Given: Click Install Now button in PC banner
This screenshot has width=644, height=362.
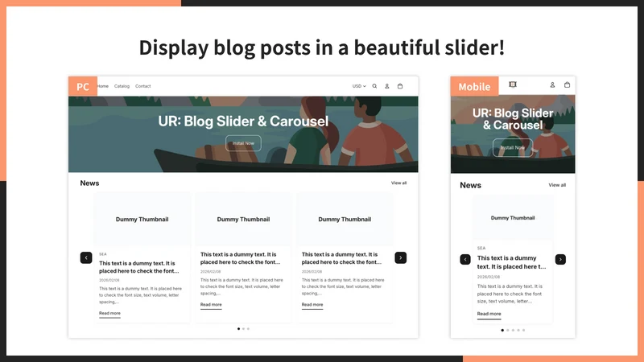Looking at the screenshot, I should tap(243, 143).
